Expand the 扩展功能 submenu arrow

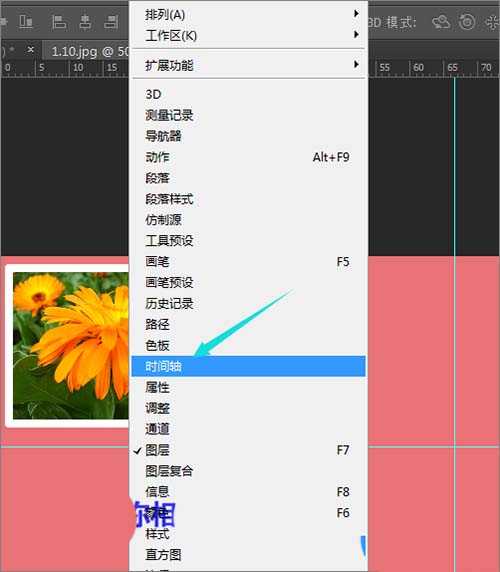coord(356,65)
